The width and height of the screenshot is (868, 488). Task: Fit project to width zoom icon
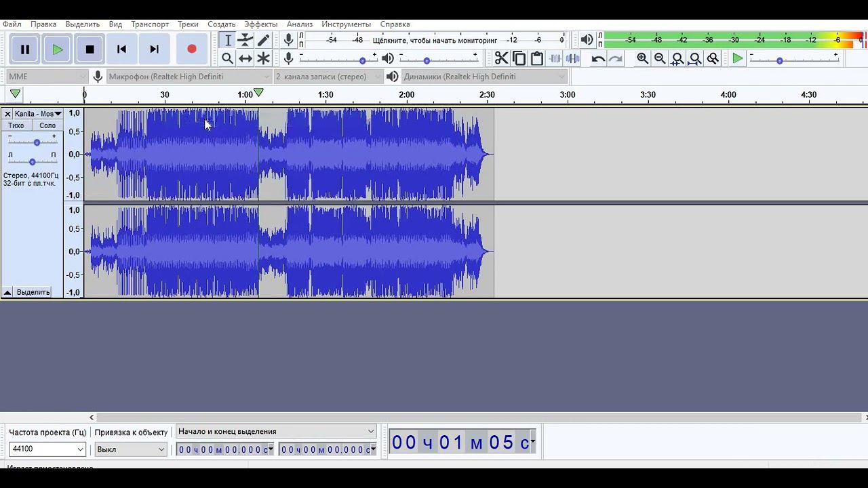pos(695,58)
